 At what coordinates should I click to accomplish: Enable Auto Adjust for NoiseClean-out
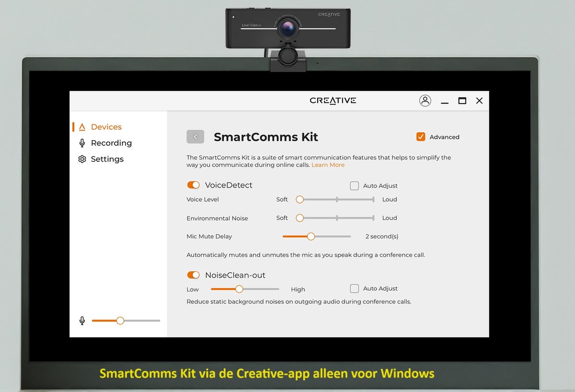(x=354, y=288)
